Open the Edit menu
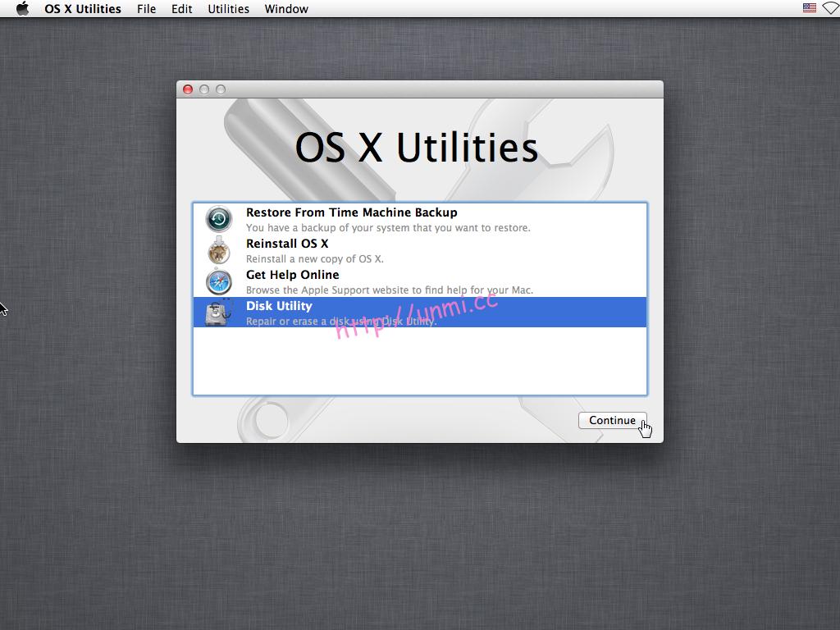The image size is (840, 630). click(181, 8)
